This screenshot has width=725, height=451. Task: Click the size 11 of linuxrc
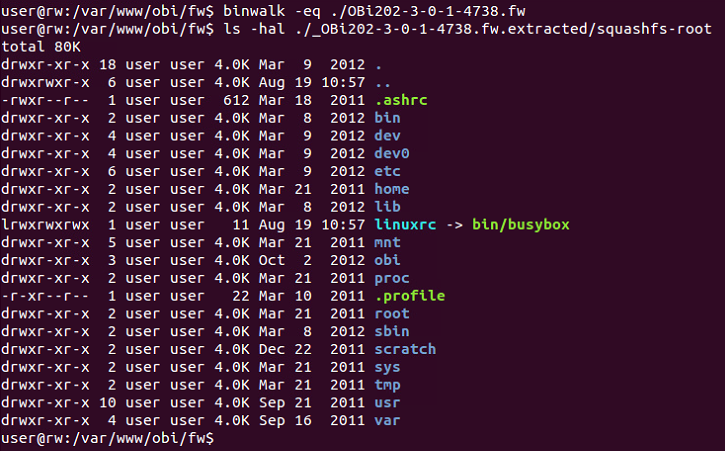pyautogui.click(x=241, y=224)
